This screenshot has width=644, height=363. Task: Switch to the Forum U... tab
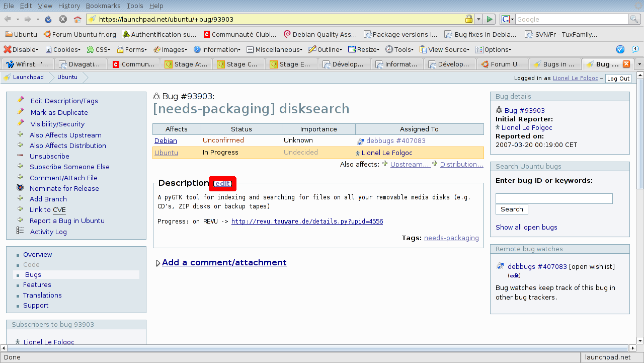click(502, 64)
